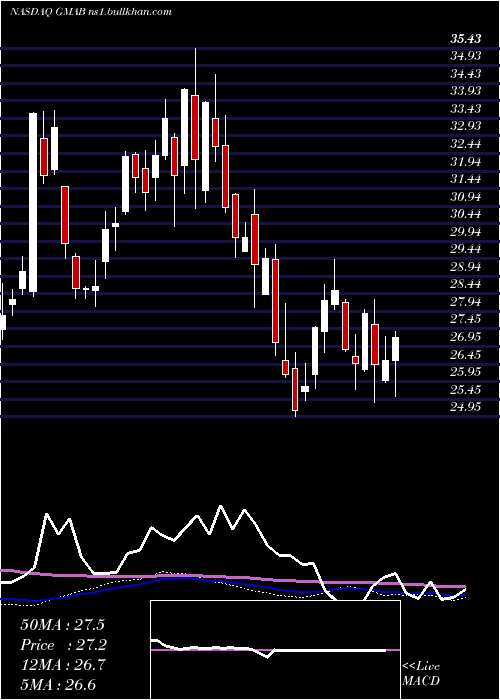Click the 32.44 price axis label
Image resolution: width=500 pixels, height=700 pixels.
pyautogui.click(x=466, y=144)
